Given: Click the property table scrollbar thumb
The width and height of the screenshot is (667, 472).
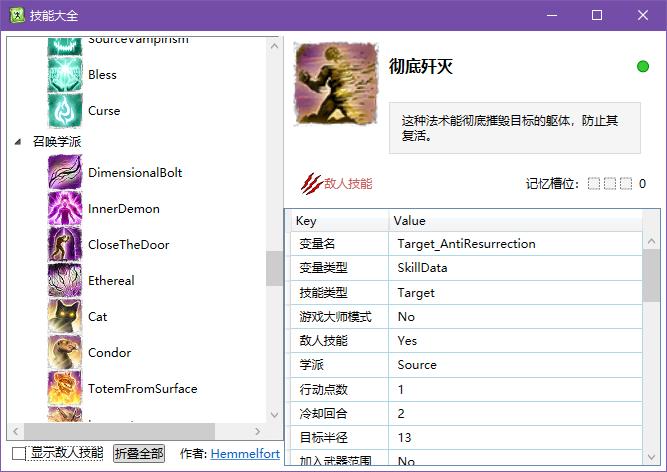Looking at the screenshot, I should tap(651, 276).
